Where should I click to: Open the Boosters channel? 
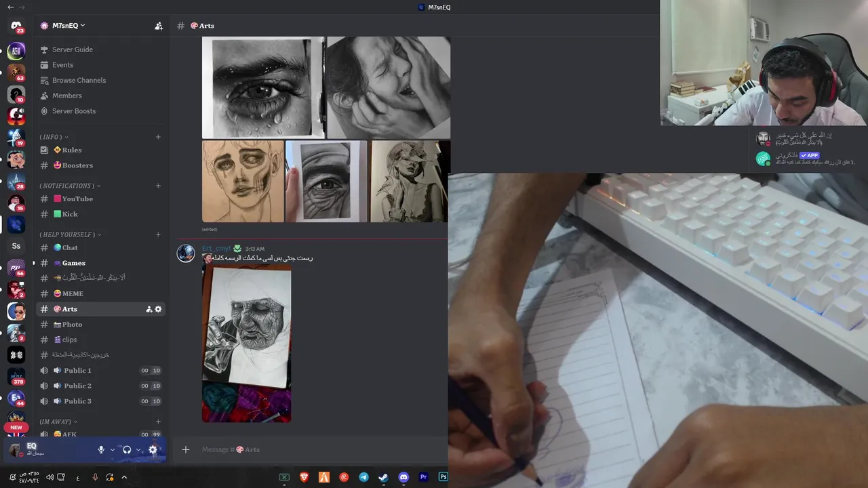pos(100,165)
